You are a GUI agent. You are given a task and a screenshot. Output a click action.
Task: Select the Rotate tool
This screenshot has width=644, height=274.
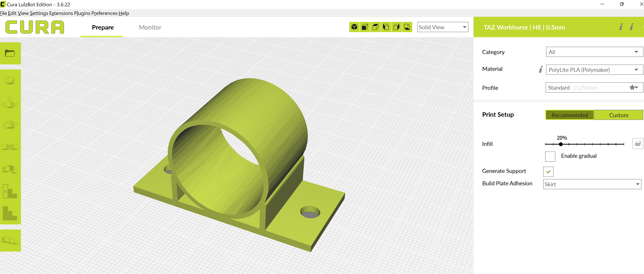click(x=11, y=125)
